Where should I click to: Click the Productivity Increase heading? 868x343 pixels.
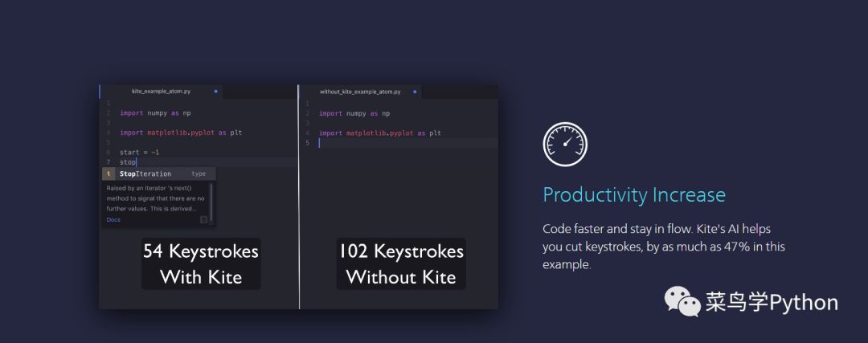pyautogui.click(x=634, y=194)
